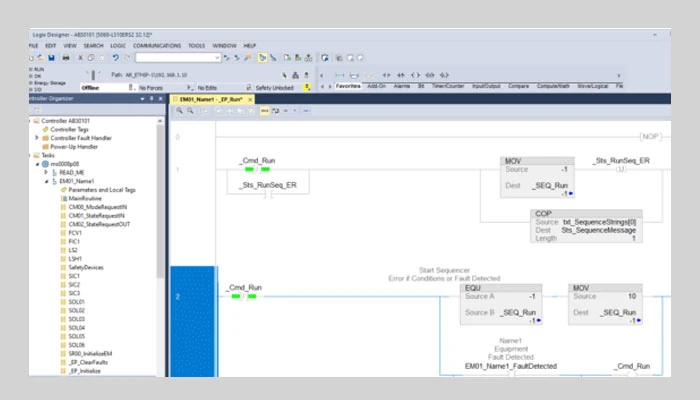Open the No Forces dropdown
This screenshot has width=700, height=400.
tap(190, 88)
